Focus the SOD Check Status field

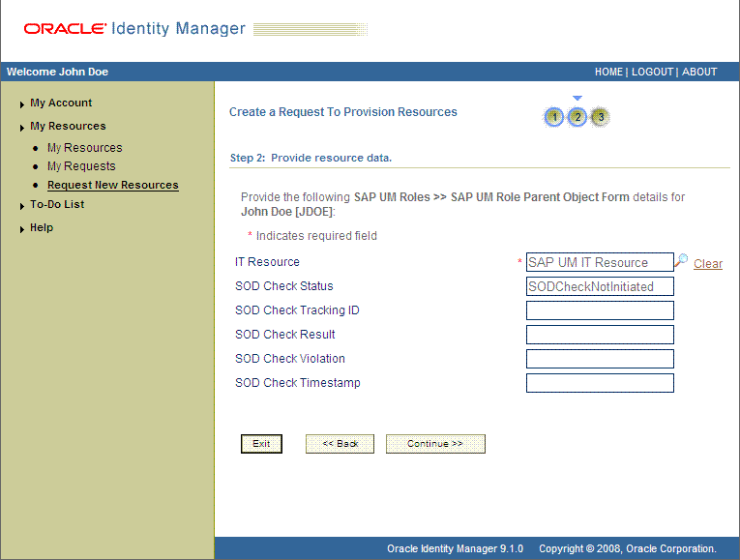(600, 286)
